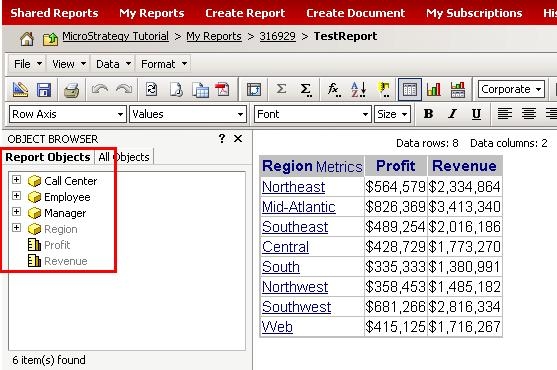Open the 316929 breadcrumb link
The height and width of the screenshot is (370, 557).
tap(277, 36)
